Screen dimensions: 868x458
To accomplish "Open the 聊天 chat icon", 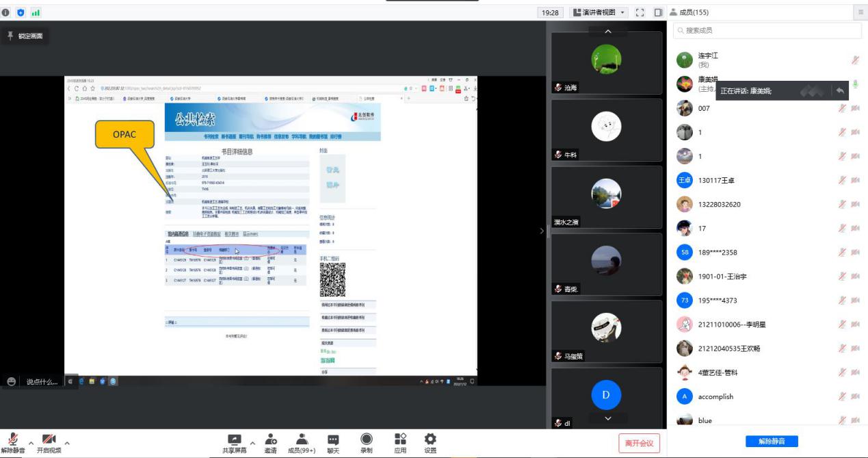I will (333, 440).
